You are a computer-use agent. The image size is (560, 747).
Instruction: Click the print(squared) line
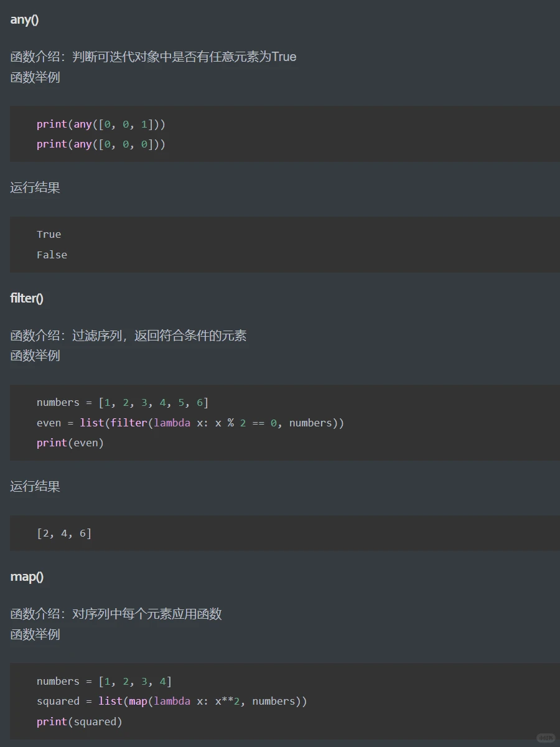click(x=79, y=721)
